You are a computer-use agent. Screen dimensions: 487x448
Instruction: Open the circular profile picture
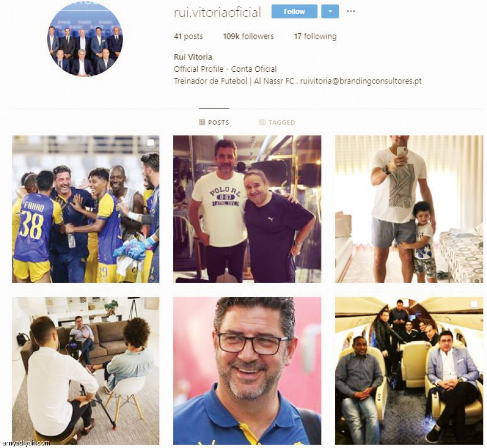85,38
